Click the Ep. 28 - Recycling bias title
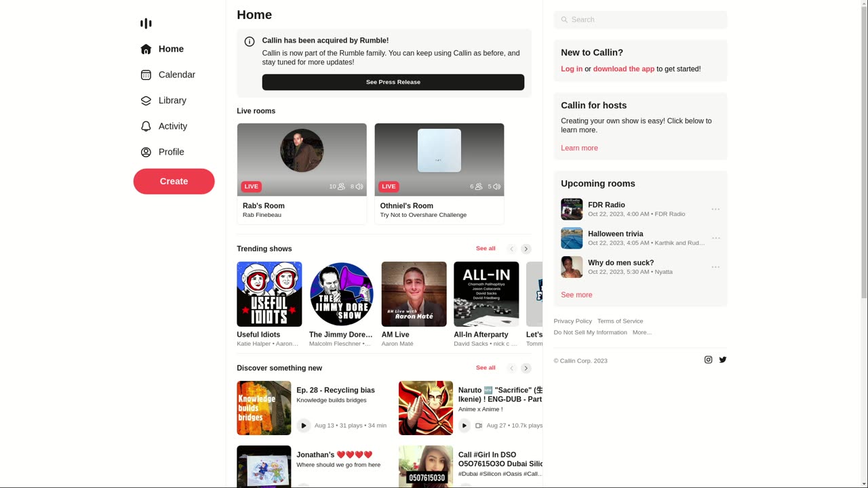 pyautogui.click(x=336, y=390)
